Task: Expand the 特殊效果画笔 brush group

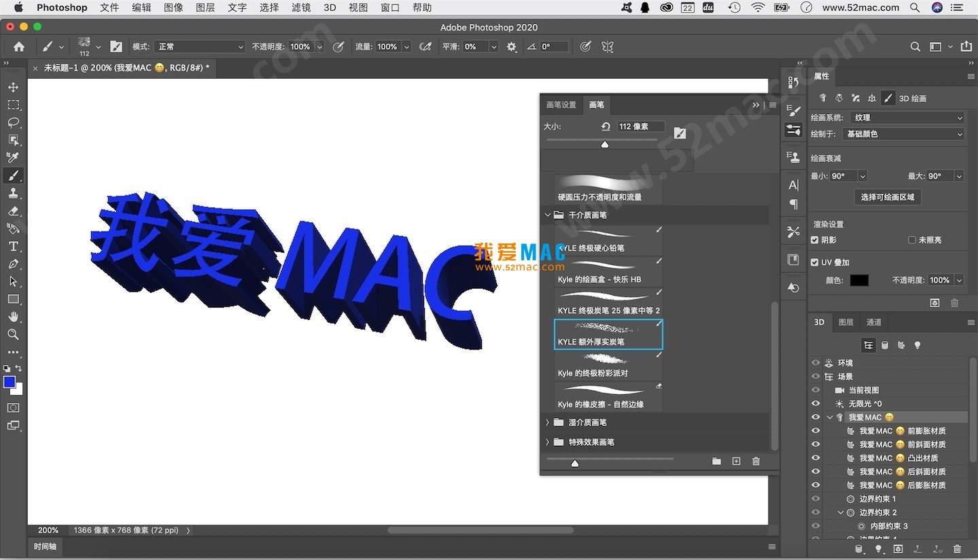Action: (x=548, y=442)
